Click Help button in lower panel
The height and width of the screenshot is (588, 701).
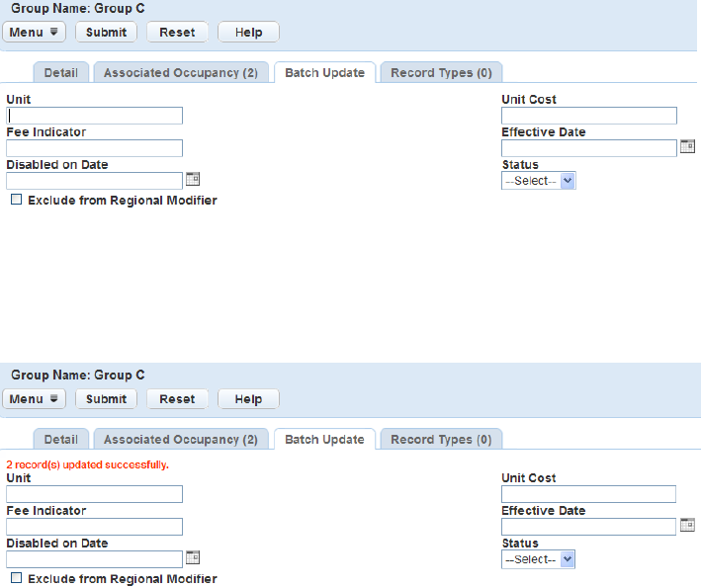tap(248, 399)
